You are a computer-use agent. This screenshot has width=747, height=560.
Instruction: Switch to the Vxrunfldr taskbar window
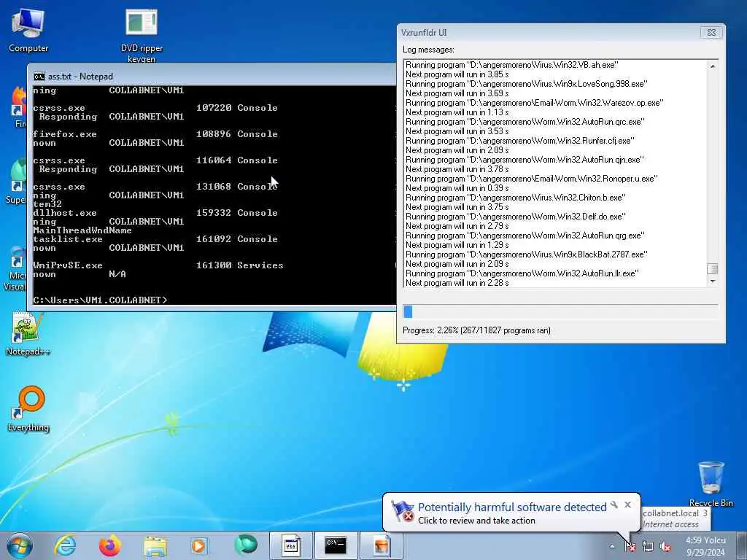(x=381, y=545)
